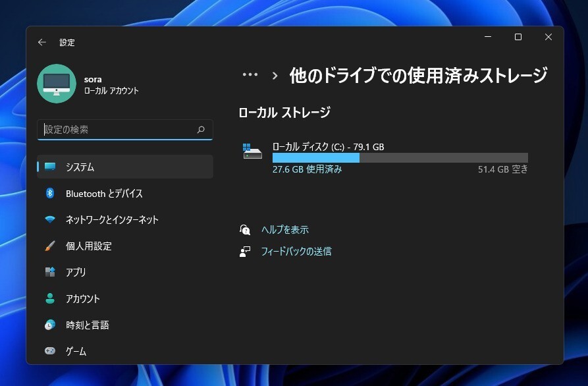Click the search magnifier icon
Screen dimensions: 588x386
pos(201,129)
